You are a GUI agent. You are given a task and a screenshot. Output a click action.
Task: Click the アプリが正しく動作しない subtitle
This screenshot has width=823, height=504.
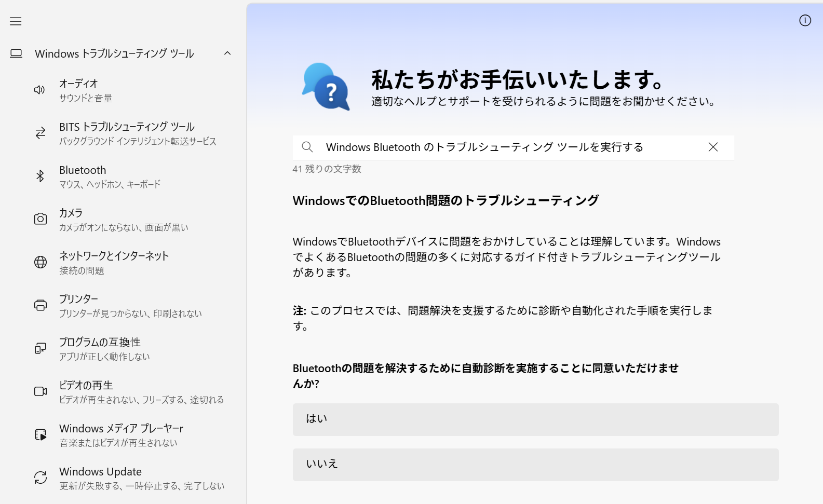tap(104, 357)
